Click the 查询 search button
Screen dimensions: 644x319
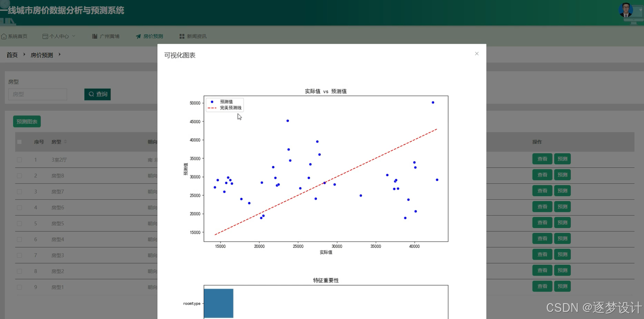click(97, 95)
